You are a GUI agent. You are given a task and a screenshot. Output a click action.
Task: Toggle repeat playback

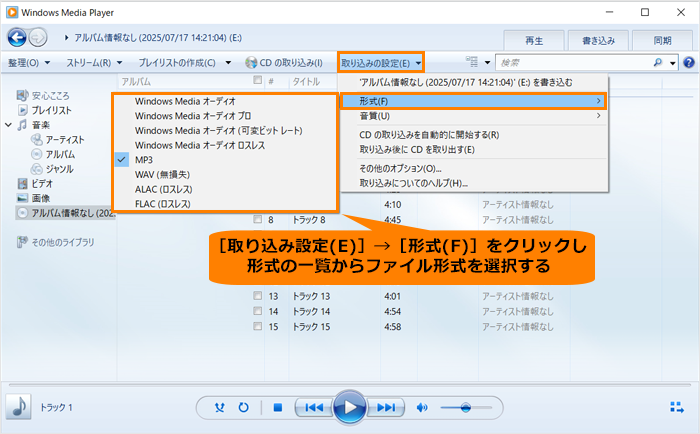point(243,407)
